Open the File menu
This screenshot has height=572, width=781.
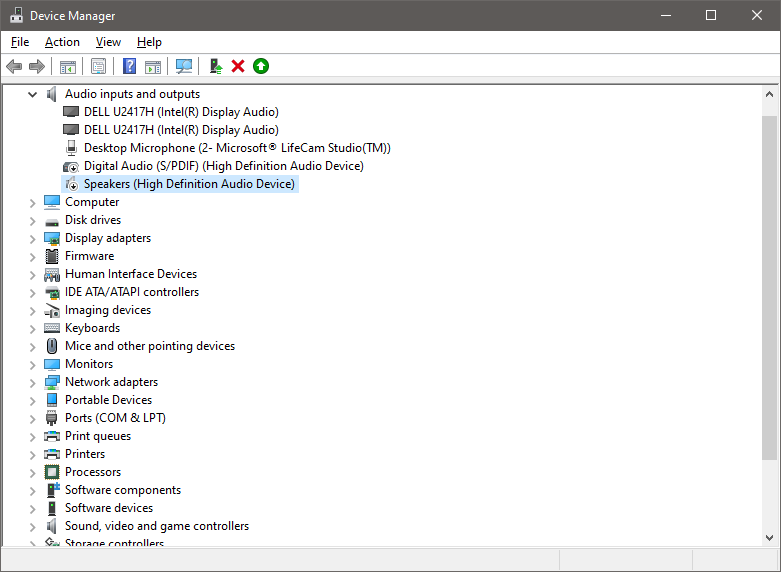pos(20,42)
